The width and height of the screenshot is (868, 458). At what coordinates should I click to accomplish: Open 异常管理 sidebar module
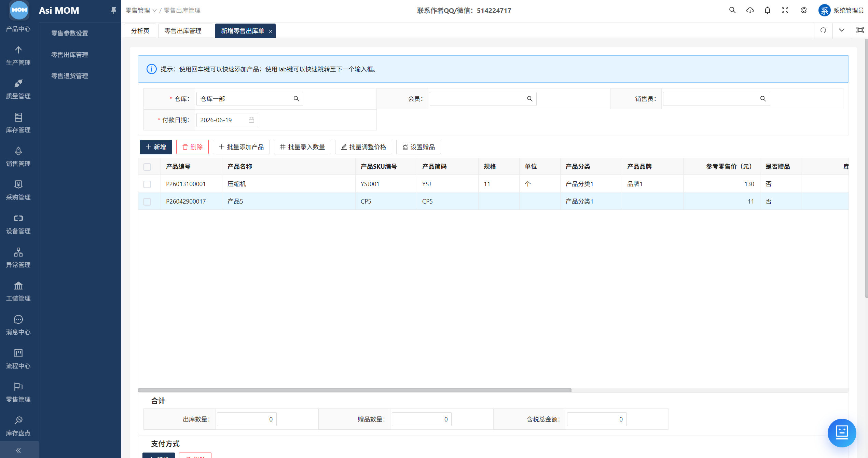[x=18, y=258]
